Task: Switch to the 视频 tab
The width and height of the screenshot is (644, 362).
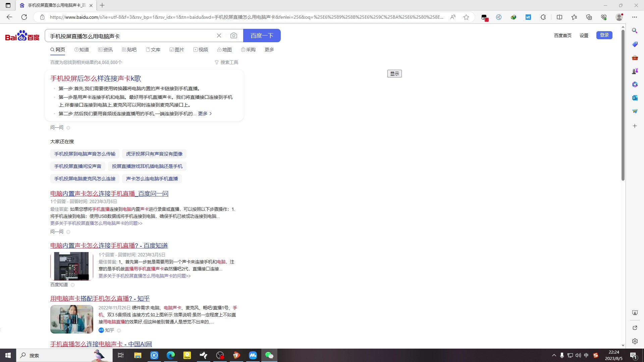Action: 201,50
